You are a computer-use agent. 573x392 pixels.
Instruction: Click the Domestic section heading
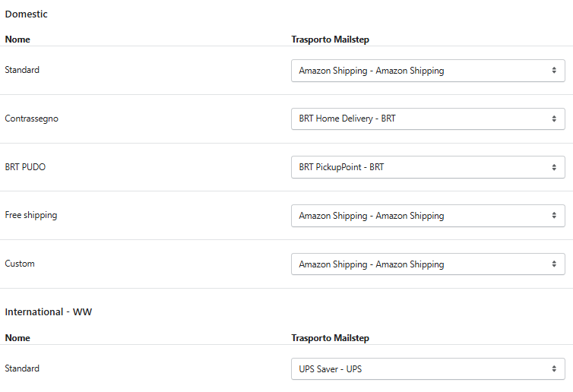click(26, 14)
